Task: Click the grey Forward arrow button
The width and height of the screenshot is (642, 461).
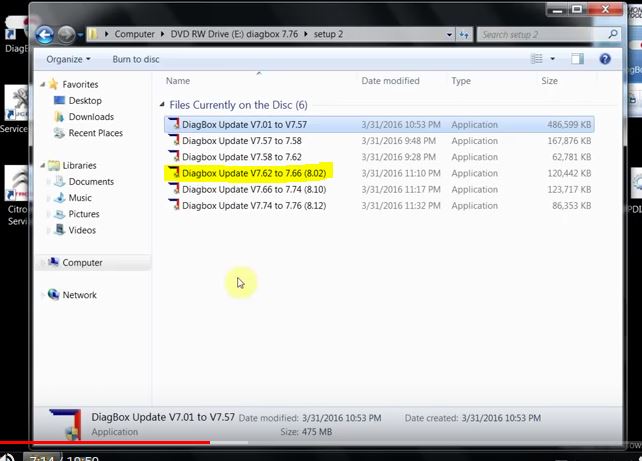Action: click(x=66, y=34)
